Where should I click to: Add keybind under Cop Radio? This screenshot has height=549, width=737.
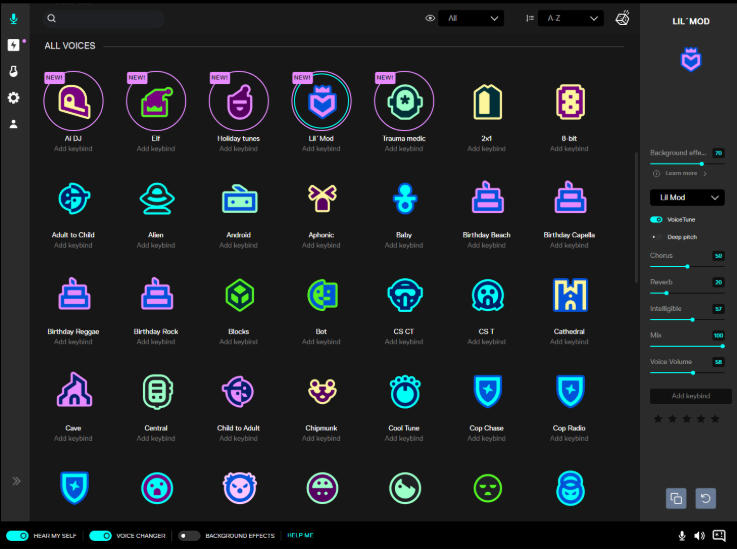tap(569, 439)
